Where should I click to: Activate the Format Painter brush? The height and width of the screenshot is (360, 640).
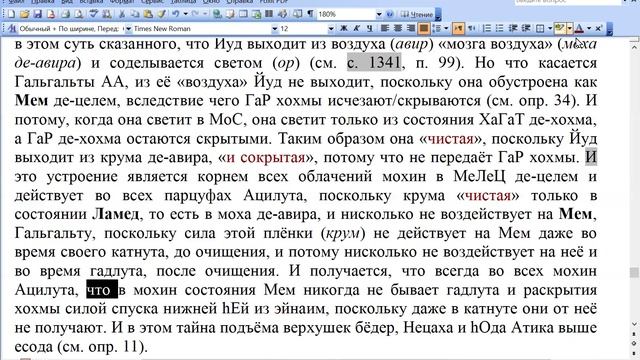coord(161,14)
